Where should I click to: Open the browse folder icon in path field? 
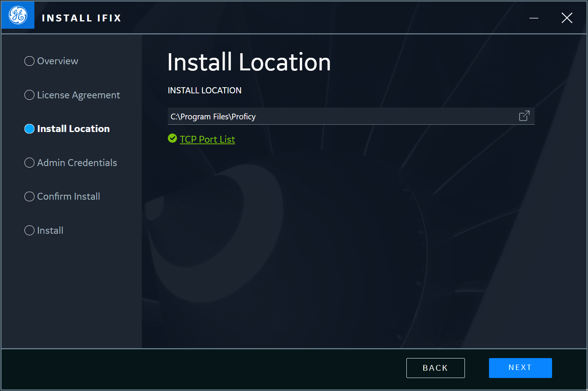pos(524,116)
